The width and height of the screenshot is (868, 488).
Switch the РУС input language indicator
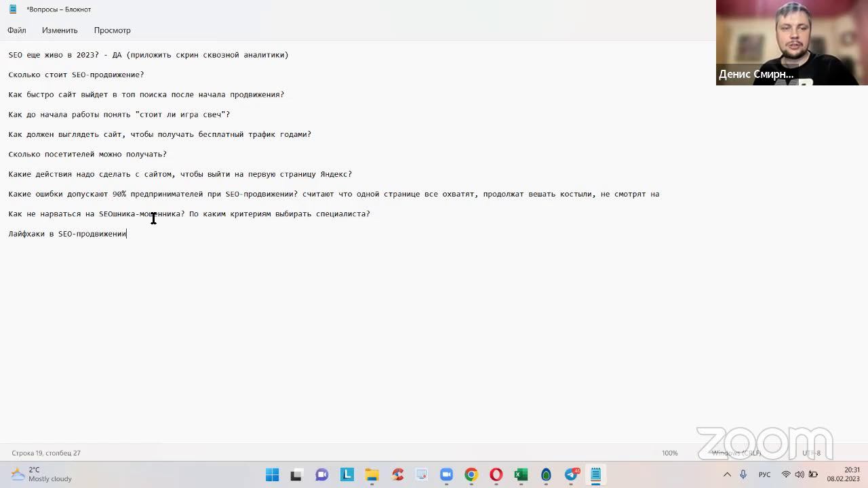pyautogui.click(x=764, y=474)
